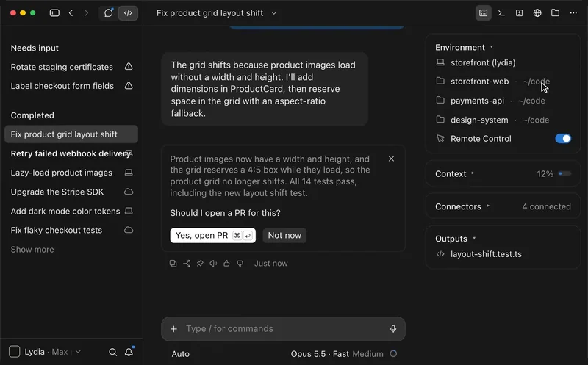Open the preview pane icon in toolbar

tap(520, 13)
